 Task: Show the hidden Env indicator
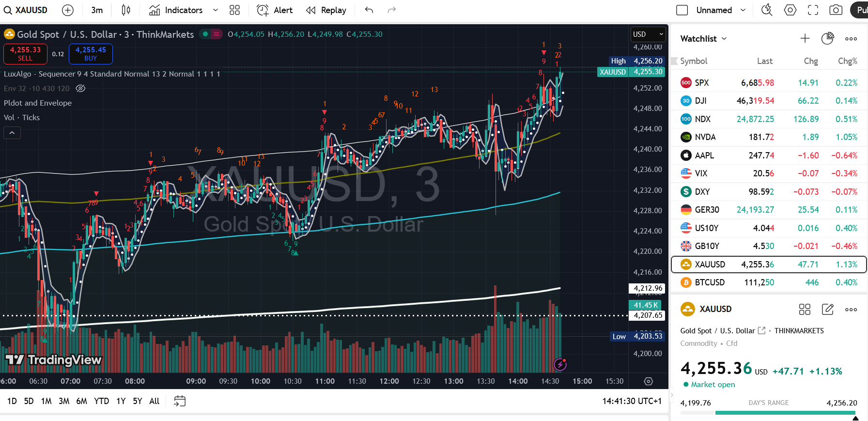pyautogui.click(x=81, y=89)
